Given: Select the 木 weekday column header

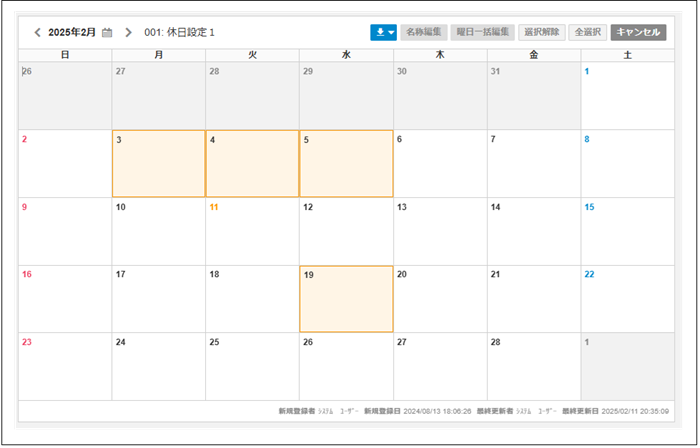Looking at the screenshot, I should (440, 55).
